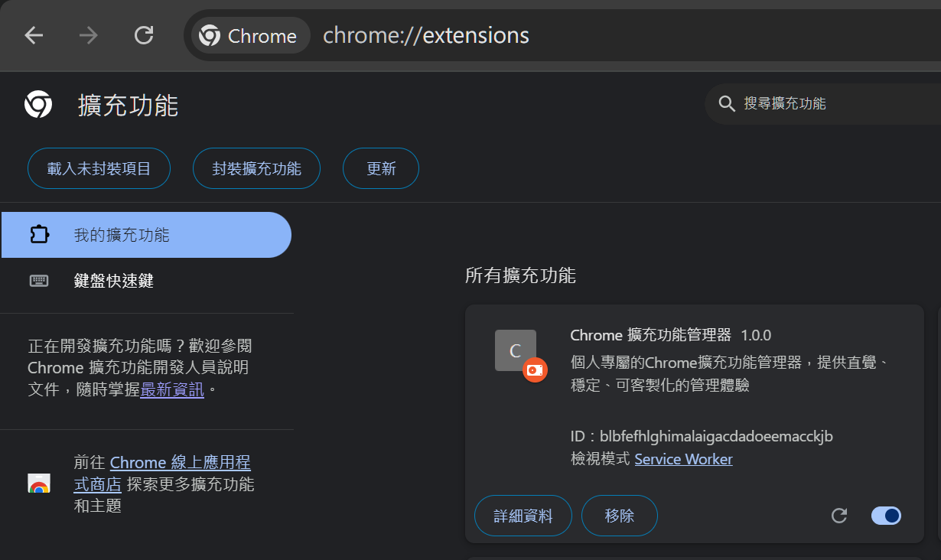Click the extension's gray C icon
The image size is (941, 560).
515,350
